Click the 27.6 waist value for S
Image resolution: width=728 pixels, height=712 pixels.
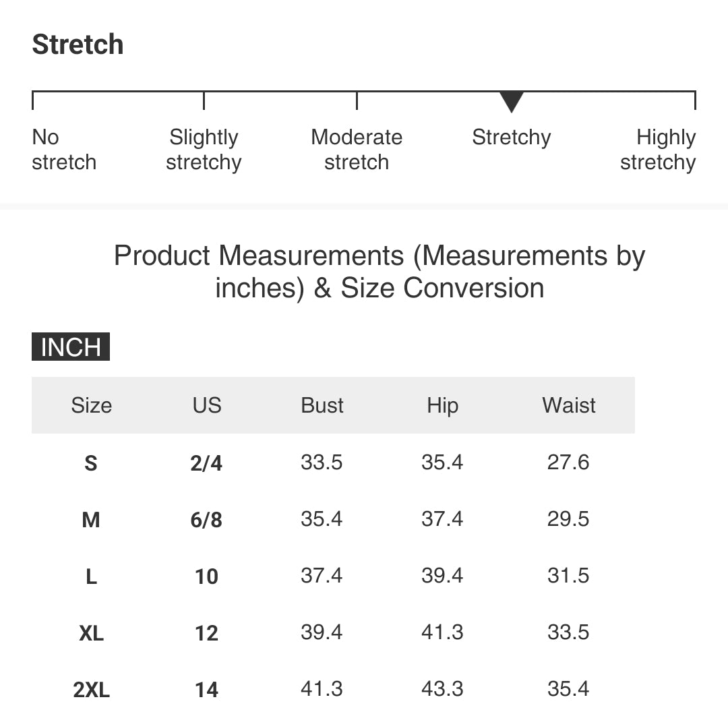568,462
